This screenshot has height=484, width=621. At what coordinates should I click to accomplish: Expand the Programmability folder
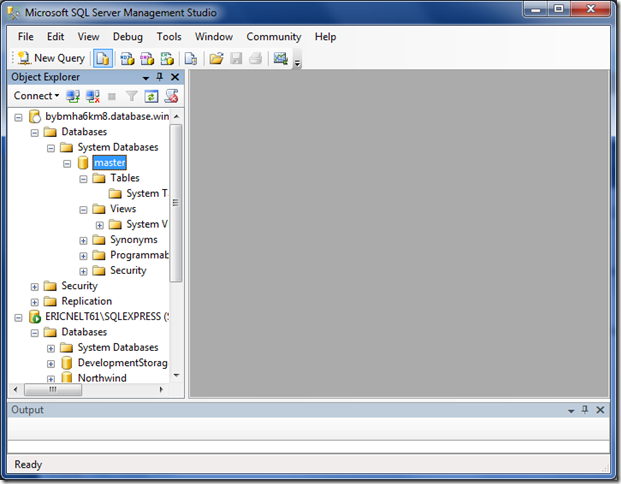point(83,256)
